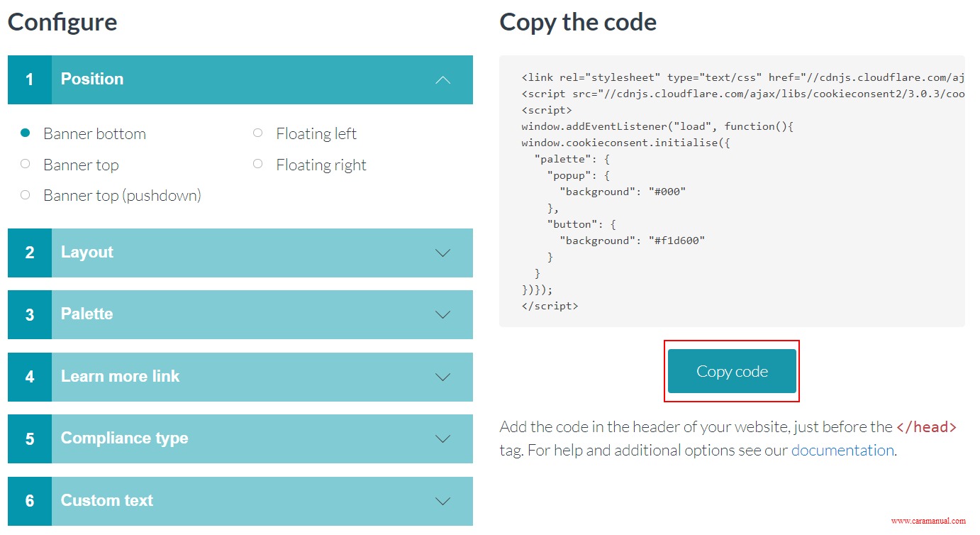
Task: Click the window.addEventListener code line
Action: coord(657,126)
